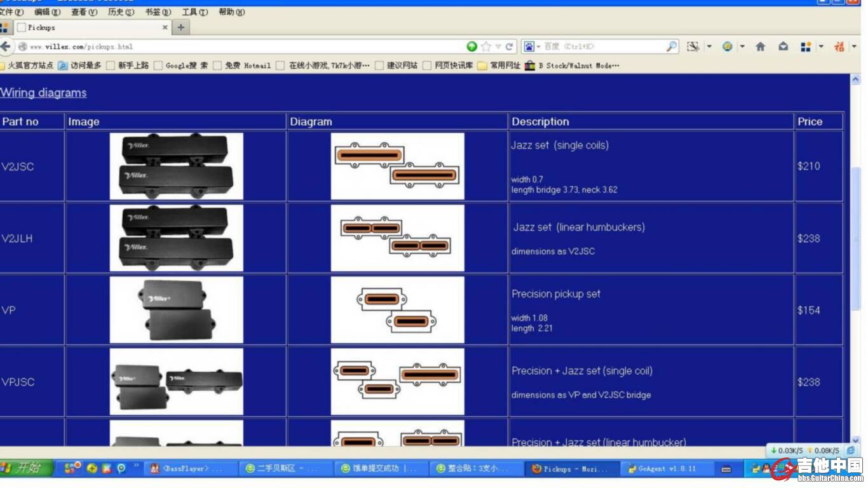Open the 帮助 (Help) menu
Screen dimensions: 868x488
click(231, 12)
